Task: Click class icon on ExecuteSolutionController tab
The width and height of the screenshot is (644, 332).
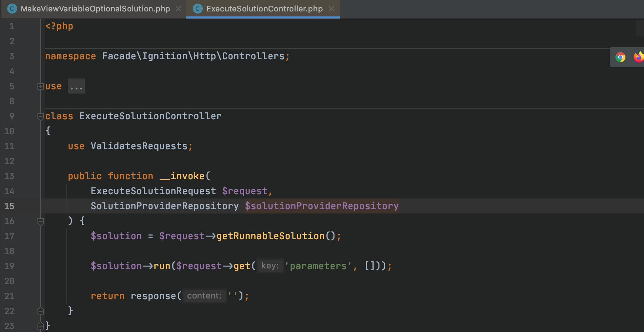Action: (x=197, y=9)
